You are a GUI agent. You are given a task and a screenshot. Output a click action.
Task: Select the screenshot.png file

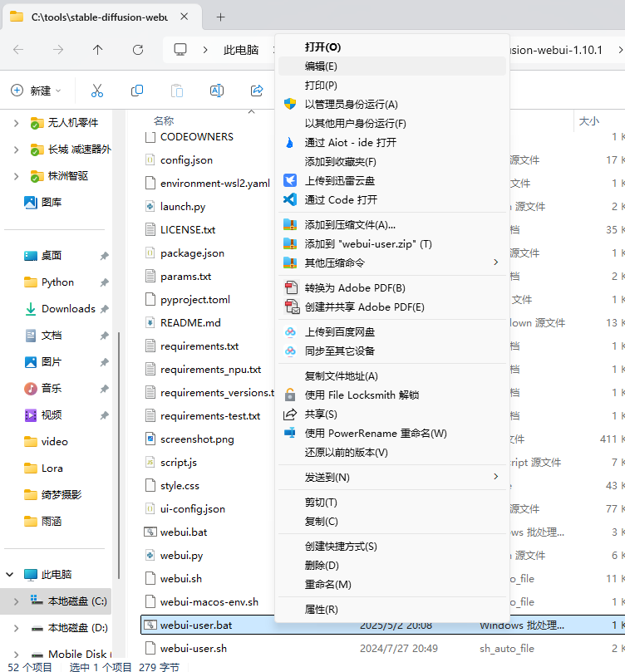click(197, 439)
